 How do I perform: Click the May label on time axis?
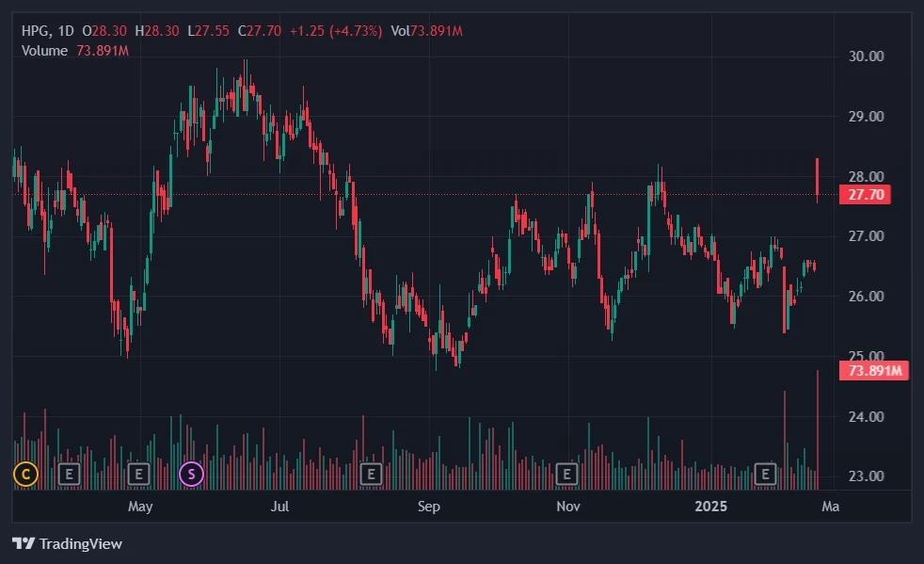click(140, 507)
